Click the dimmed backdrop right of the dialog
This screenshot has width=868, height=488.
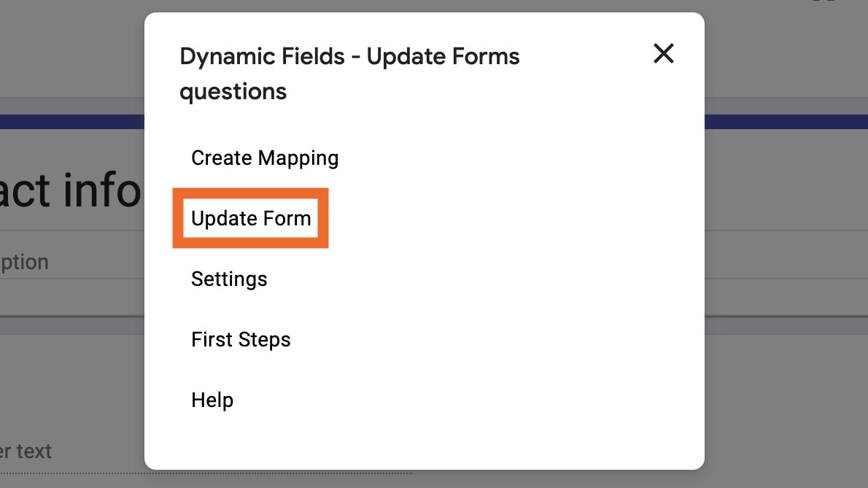[788, 292]
